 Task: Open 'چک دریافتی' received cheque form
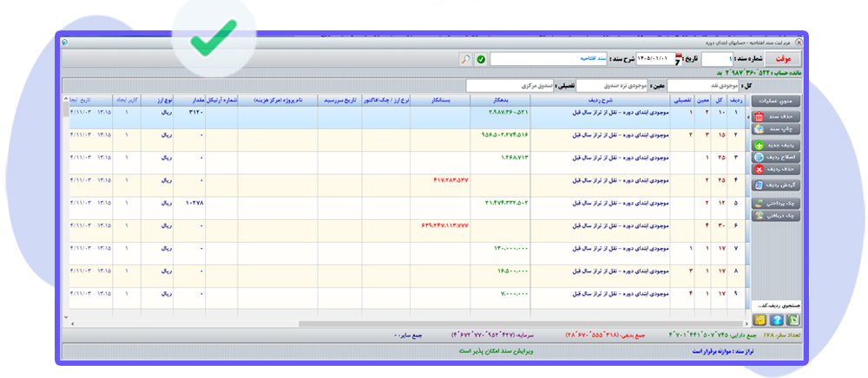[776, 216]
